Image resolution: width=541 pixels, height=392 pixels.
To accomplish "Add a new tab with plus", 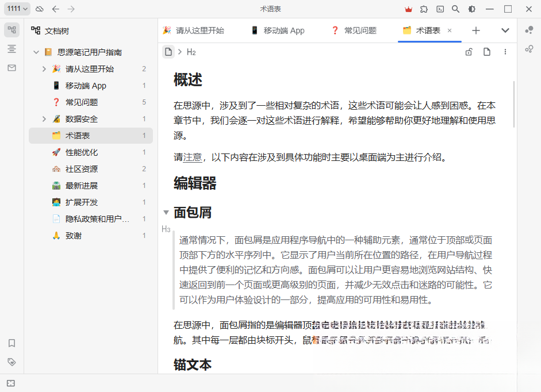I will click(476, 30).
